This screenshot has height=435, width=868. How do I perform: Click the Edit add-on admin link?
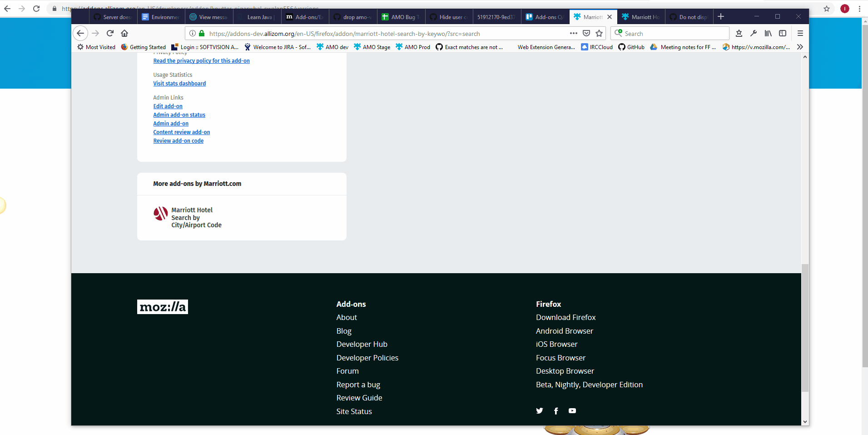pyautogui.click(x=168, y=106)
